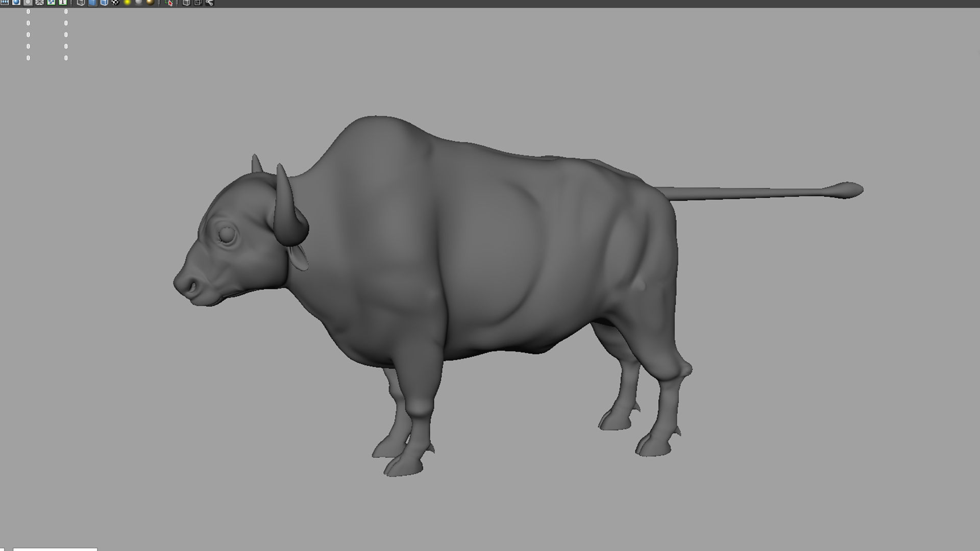Select Smooth Shade All solid blue cube
Image resolution: width=980 pixels, height=551 pixels.
92,2
